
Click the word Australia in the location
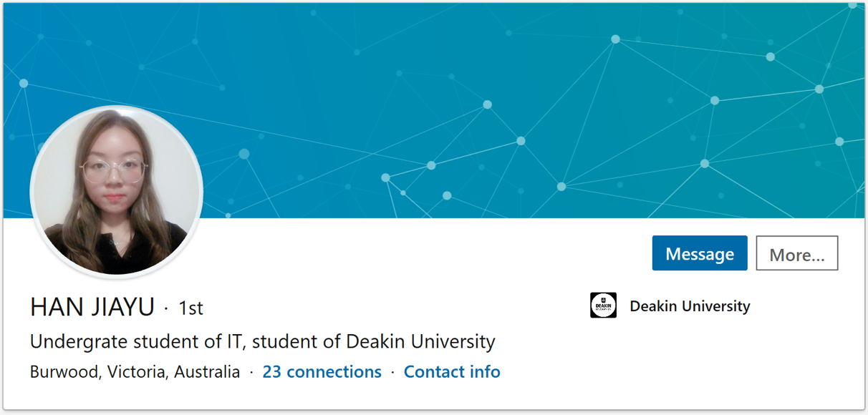(x=207, y=372)
